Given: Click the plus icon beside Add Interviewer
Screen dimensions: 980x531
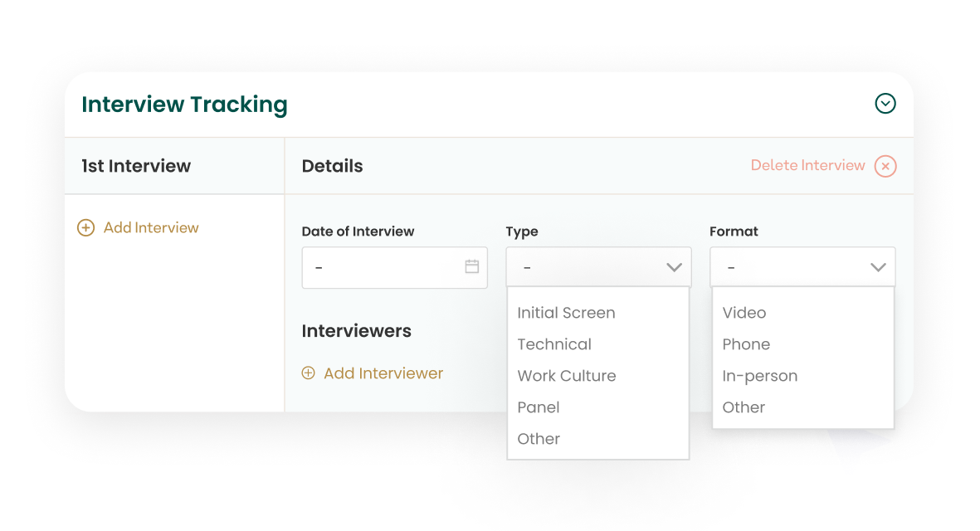Looking at the screenshot, I should point(309,373).
